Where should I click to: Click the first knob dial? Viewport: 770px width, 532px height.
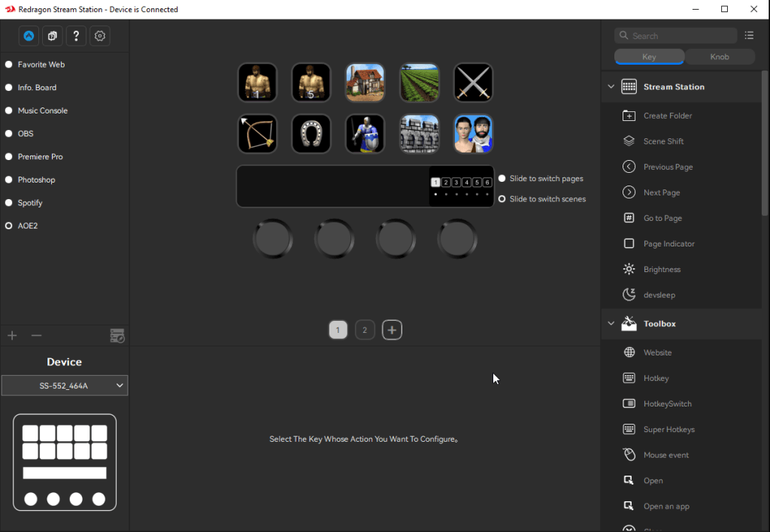(x=273, y=239)
